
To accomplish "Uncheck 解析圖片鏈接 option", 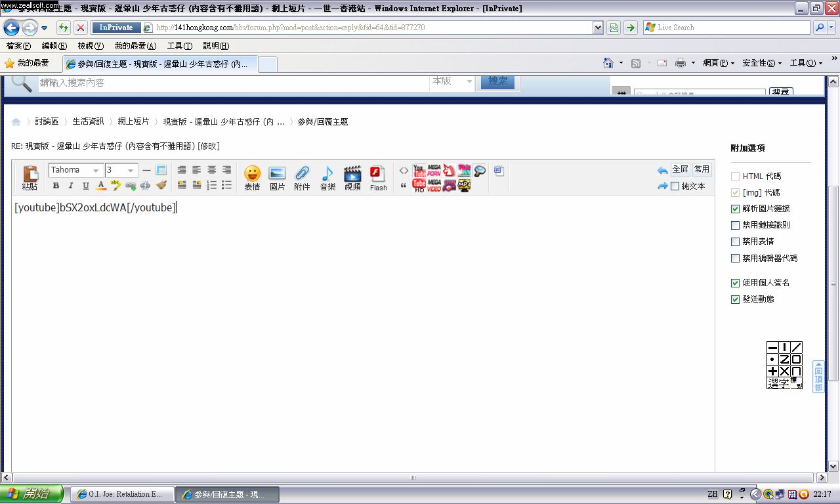I will [735, 209].
